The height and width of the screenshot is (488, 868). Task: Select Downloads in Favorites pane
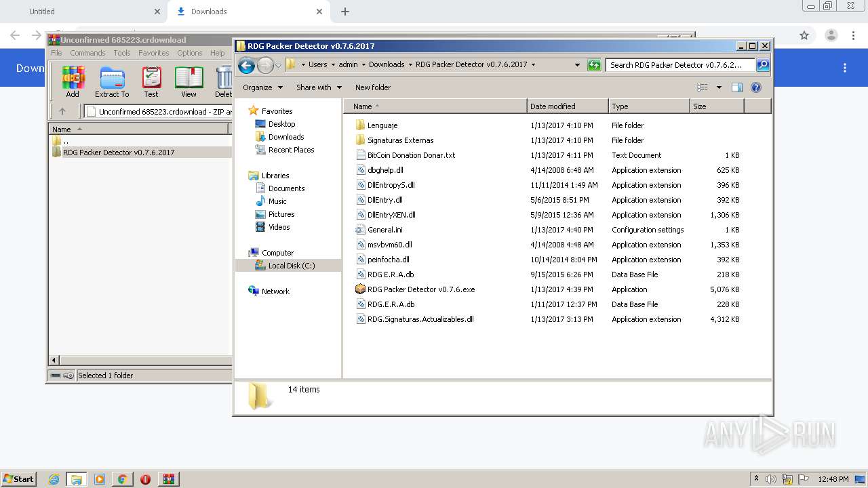(x=279, y=137)
